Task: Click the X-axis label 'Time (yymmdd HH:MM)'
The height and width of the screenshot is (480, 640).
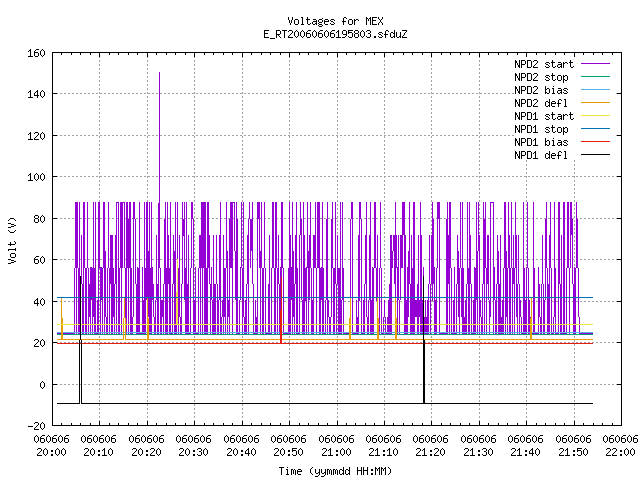Action: tap(335, 471)
